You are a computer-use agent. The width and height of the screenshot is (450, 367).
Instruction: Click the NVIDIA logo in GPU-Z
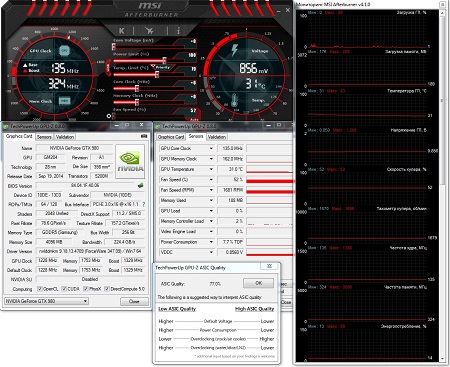[x=130, y=162]
